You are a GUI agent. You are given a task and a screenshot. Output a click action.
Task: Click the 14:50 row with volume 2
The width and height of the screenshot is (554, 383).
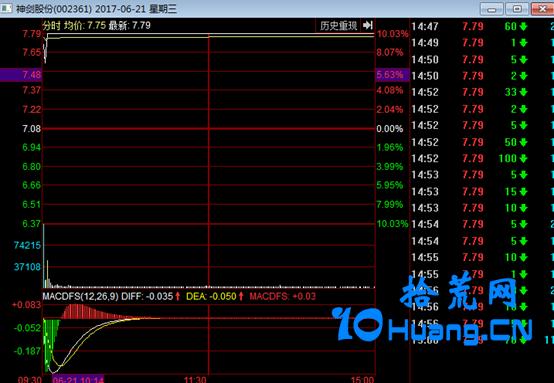(x=482, y=76)
